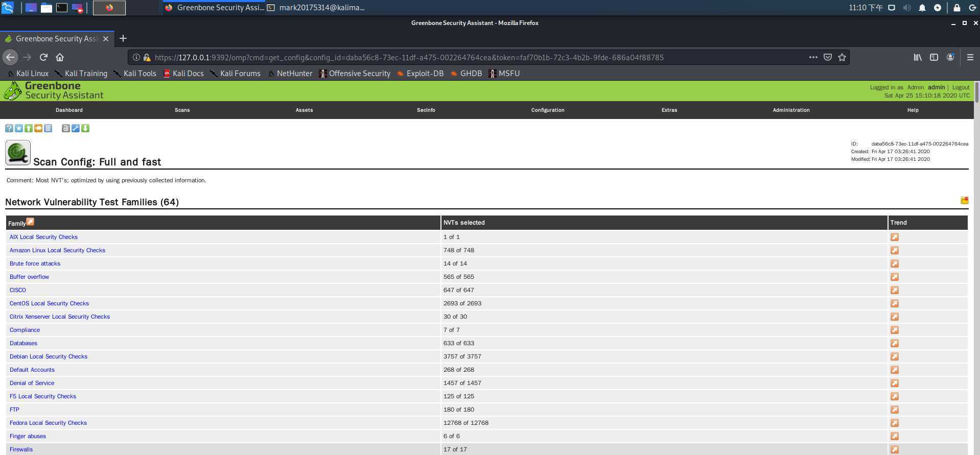Open the Brute force attacks family
This screenshot has width=980, height=455.
tap(35, 264)
